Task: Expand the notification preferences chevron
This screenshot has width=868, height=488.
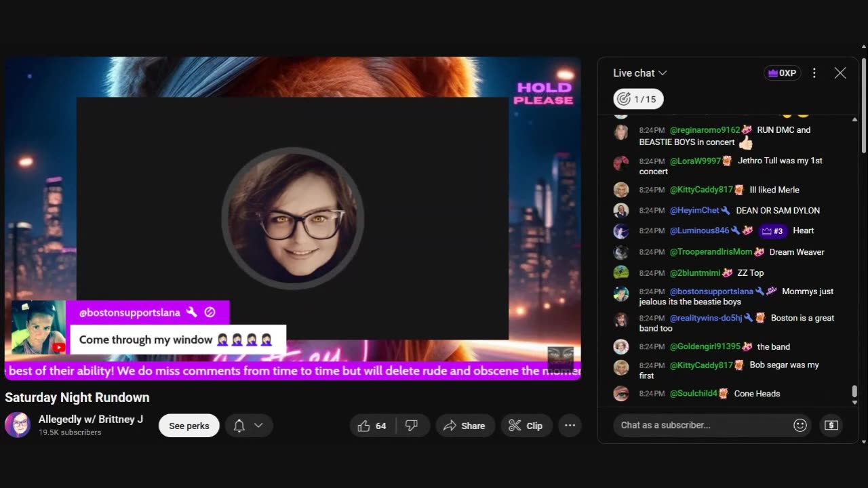Action: (258, 426)
